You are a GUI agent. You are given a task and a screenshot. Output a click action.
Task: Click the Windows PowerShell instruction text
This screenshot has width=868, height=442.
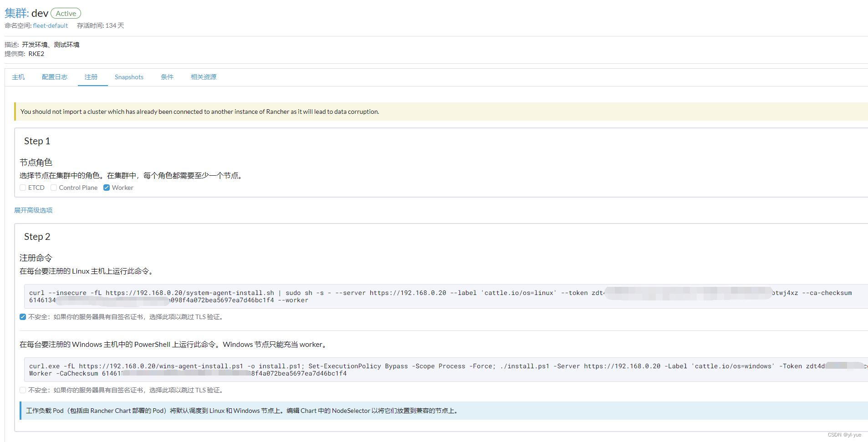pos(174,345)
